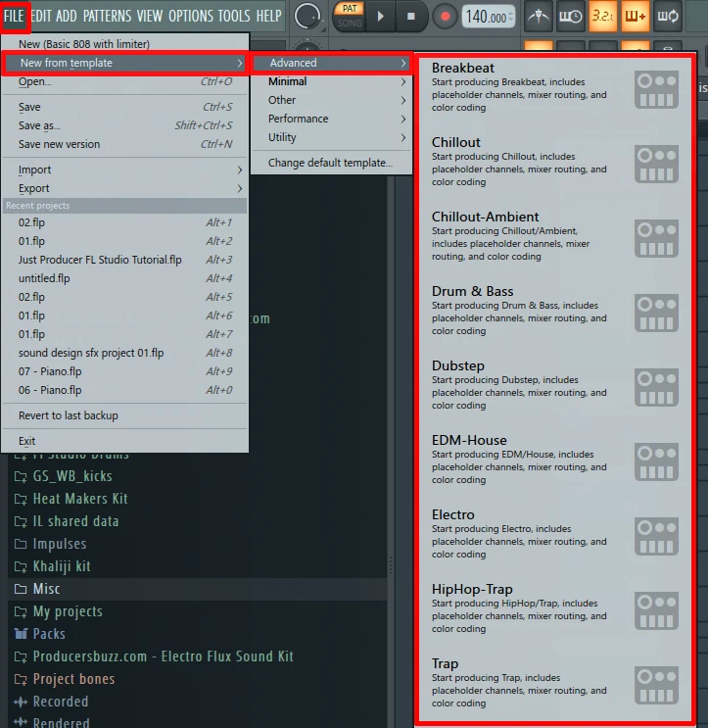Switch to SONG mode
708x728 pixels.
[350, 23]
